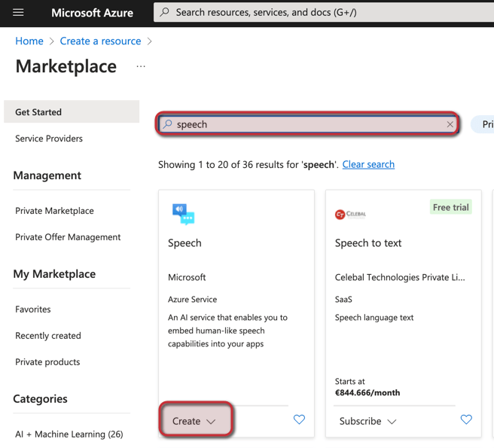Image resolution: width=494 pixels, height=448 pixels.
Task: Click the Celebal Technologies logo
Action: [350, 215]
